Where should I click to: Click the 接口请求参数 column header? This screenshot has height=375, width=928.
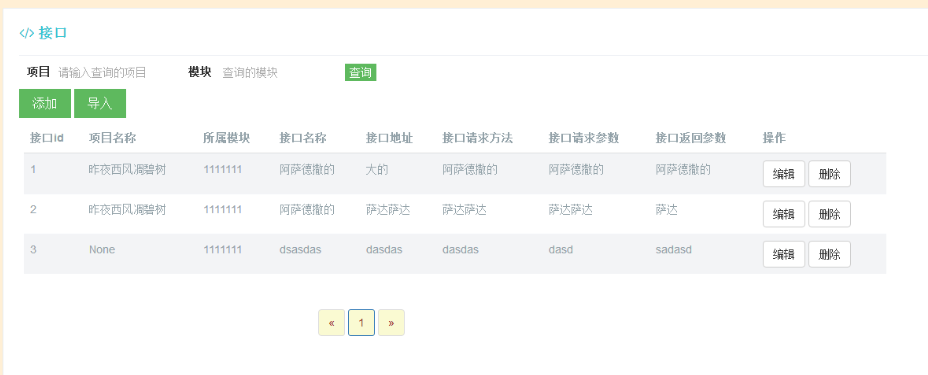click(584, 138)
